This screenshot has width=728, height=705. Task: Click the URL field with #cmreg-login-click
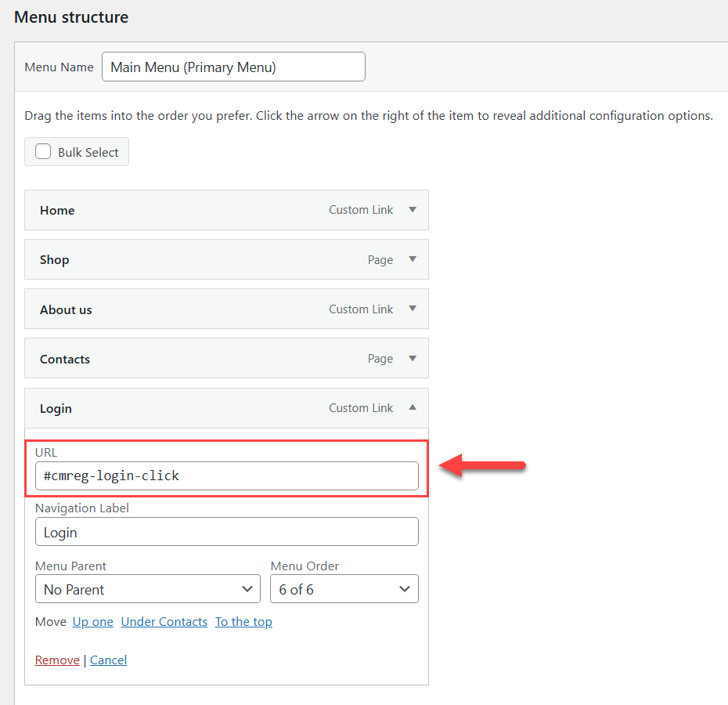pos(226,476)
